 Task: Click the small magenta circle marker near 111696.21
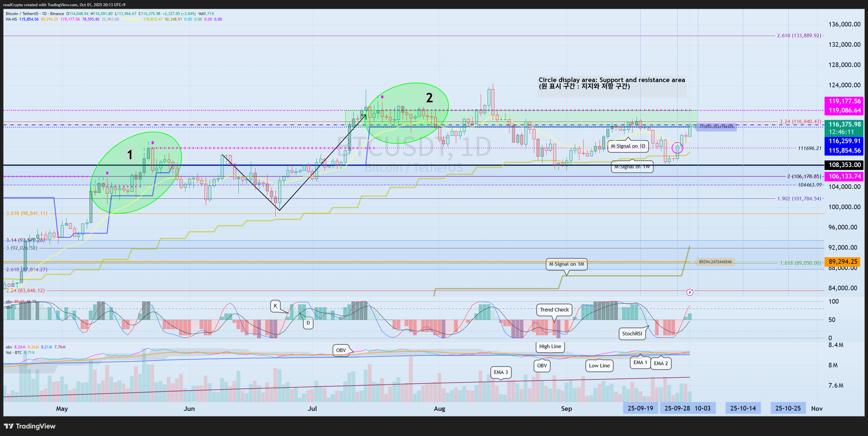click(677, 148)
